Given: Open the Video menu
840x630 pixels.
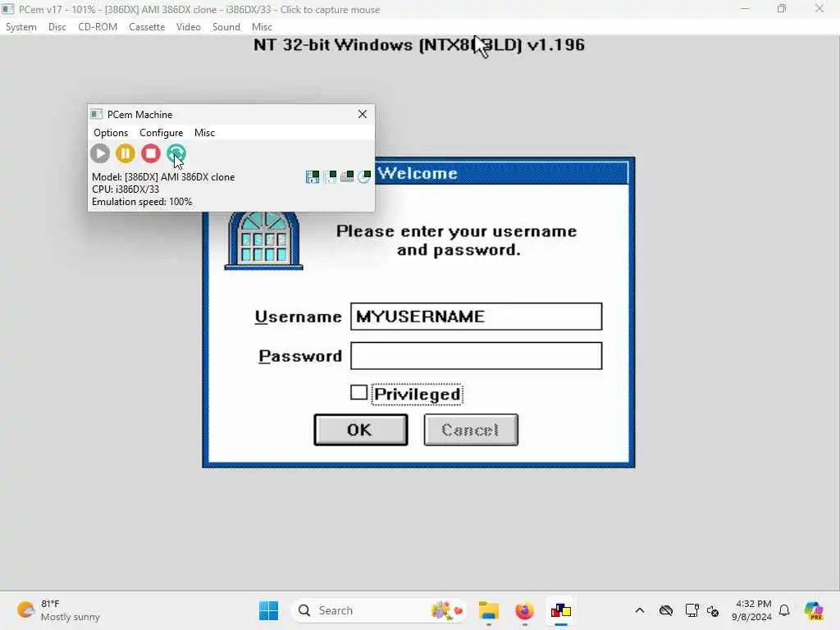Looking at the screenshot, I should (189, 27).
